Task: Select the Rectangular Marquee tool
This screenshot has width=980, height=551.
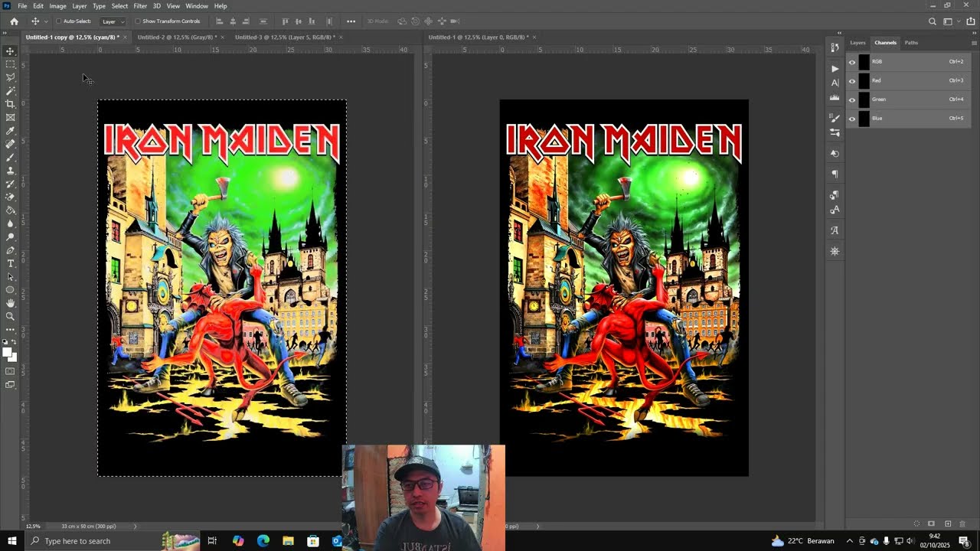Action: coord(10,64)
